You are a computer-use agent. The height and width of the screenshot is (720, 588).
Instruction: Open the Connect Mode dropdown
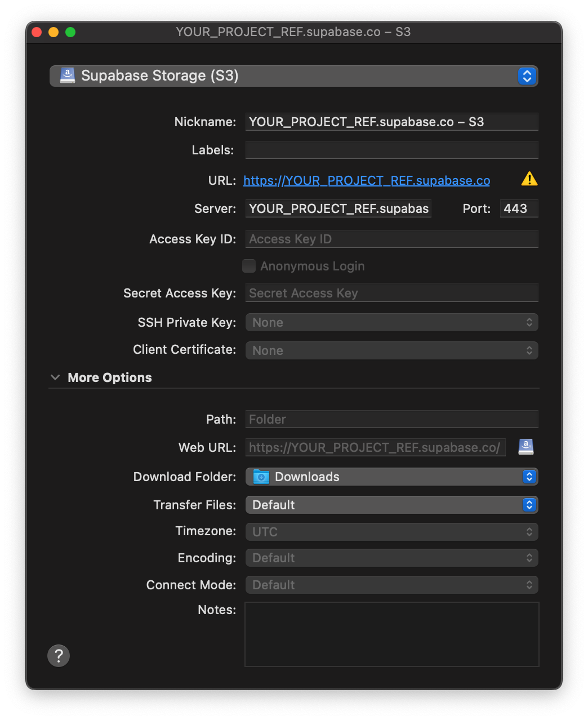click(392, 585)
